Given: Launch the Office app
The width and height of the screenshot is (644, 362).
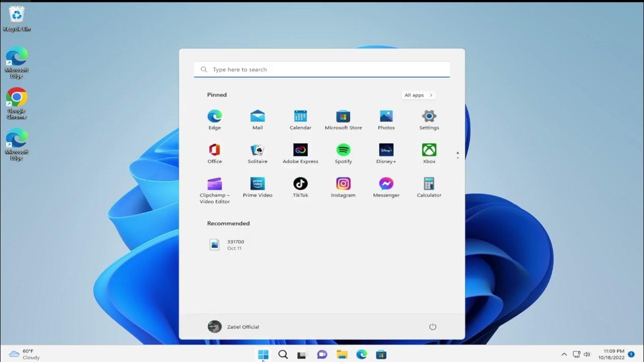Looking at the screenshot, I should tap(215, 154).
